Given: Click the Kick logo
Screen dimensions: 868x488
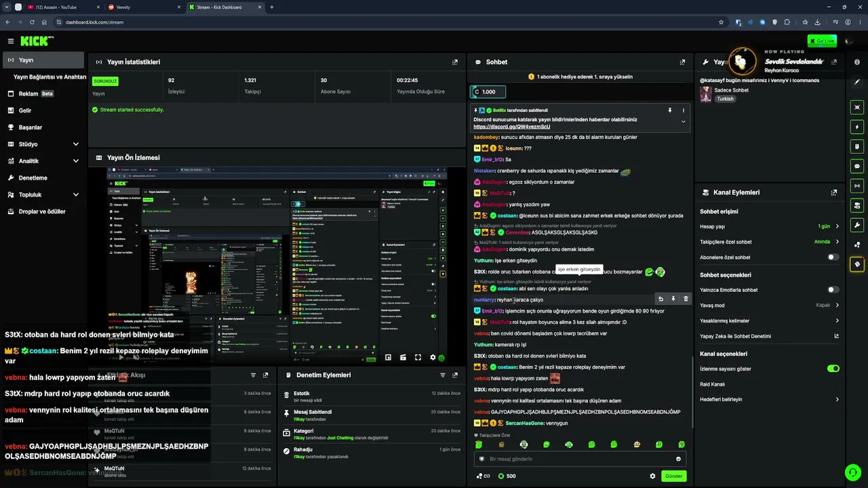Looking at the screenshot, I should [36, 41].
